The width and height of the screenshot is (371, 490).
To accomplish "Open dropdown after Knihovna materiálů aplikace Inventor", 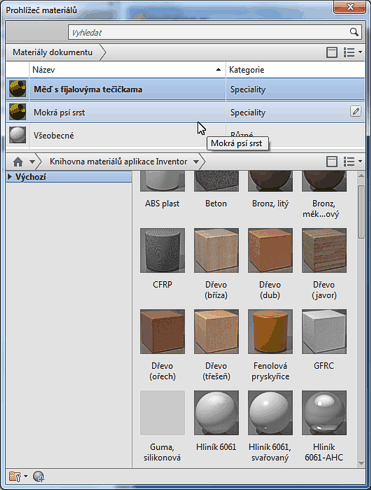I will 196,162.
